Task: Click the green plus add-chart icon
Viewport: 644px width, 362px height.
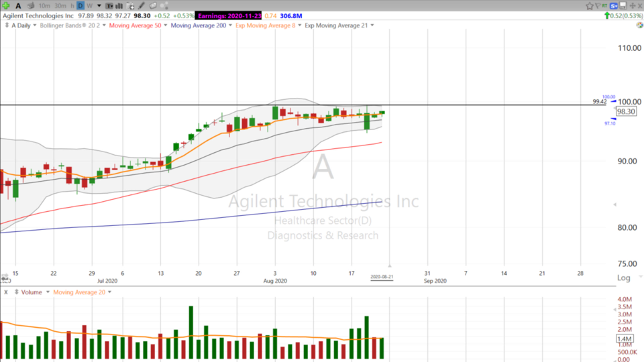Action: tap(6, 5)
